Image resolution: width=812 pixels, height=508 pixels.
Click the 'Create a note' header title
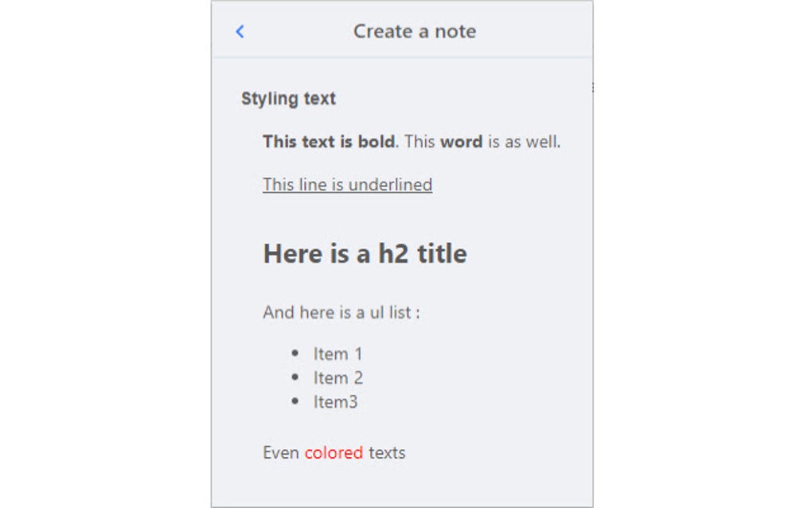[x=414, y=31]
